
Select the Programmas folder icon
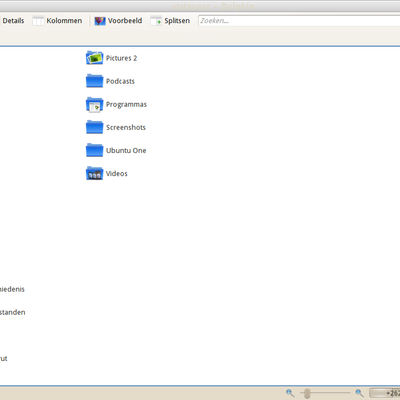point(94,104)
